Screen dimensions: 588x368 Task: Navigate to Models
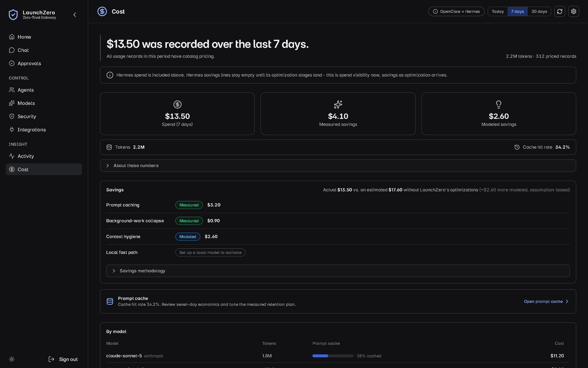pos(44,103)
